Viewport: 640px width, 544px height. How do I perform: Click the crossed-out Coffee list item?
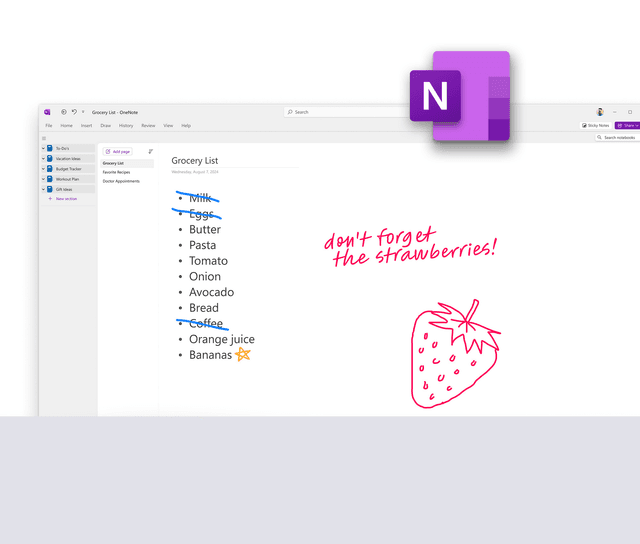click(x=206, y=324)
